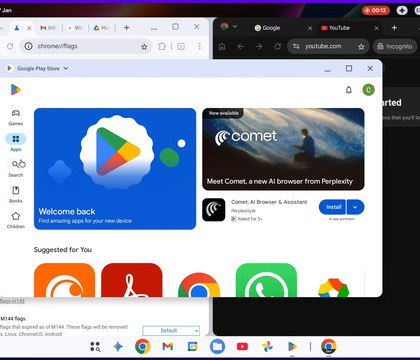Open the Adobe Acrobat suggested app icon

132,280
